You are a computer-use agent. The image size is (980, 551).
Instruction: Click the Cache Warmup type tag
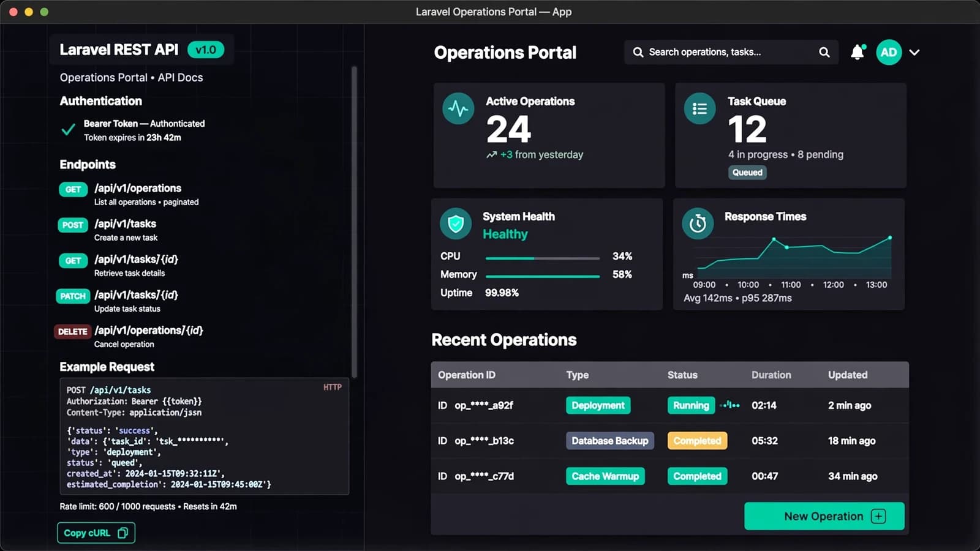pyautogui.click(x=605, y=476)
